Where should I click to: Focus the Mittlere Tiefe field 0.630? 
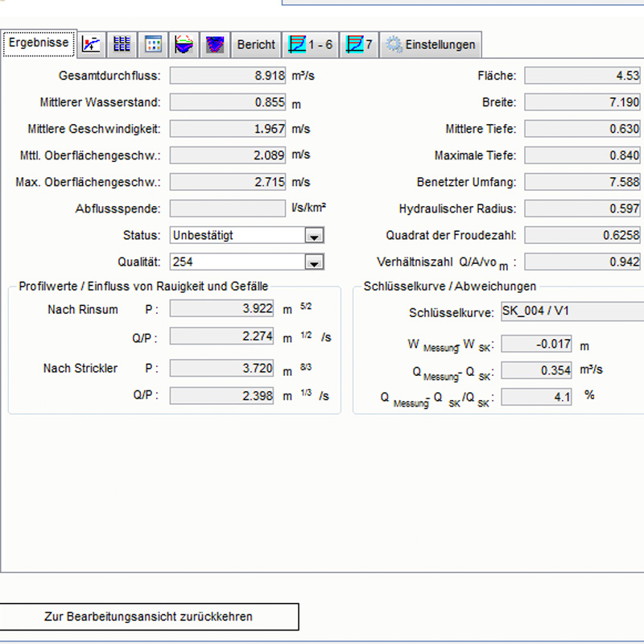[x=582, y=129]
